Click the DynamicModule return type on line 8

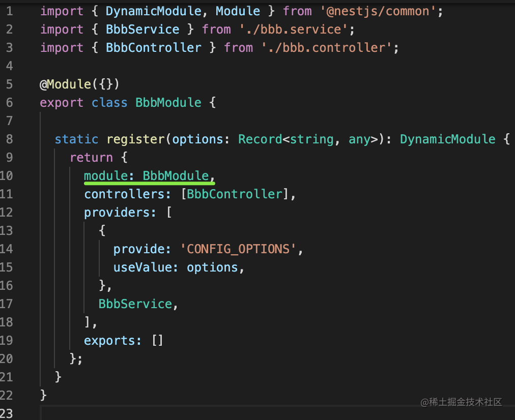click(447, 139)
